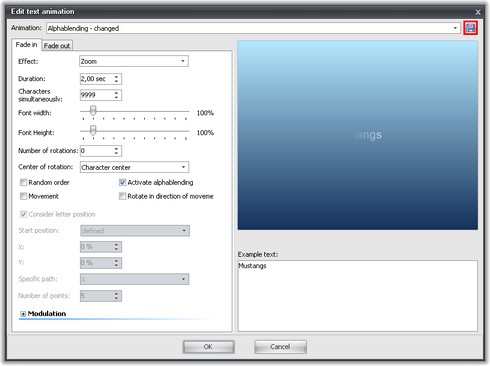
Task: Enable the Random order checkbox
Action: coord(23,182)
